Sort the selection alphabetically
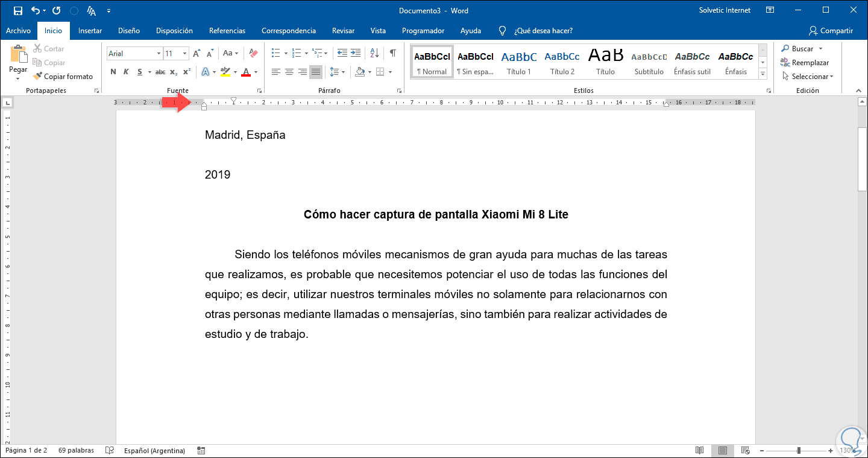868x458 pixels. pyautogui.click(x=374, y=53)
